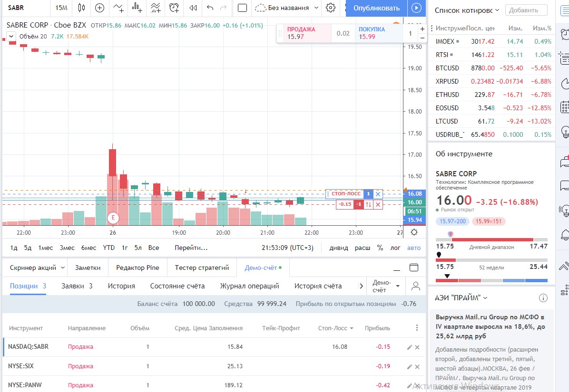Open candlestick chart style selector
Screen dimensions: 569x392
81,8
